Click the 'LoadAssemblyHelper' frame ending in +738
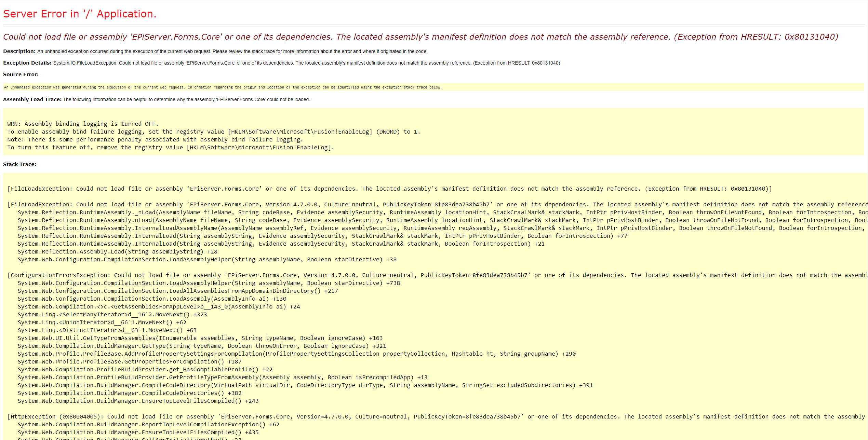The height and width of the screenshot is (440, 868). click(209, 283)
